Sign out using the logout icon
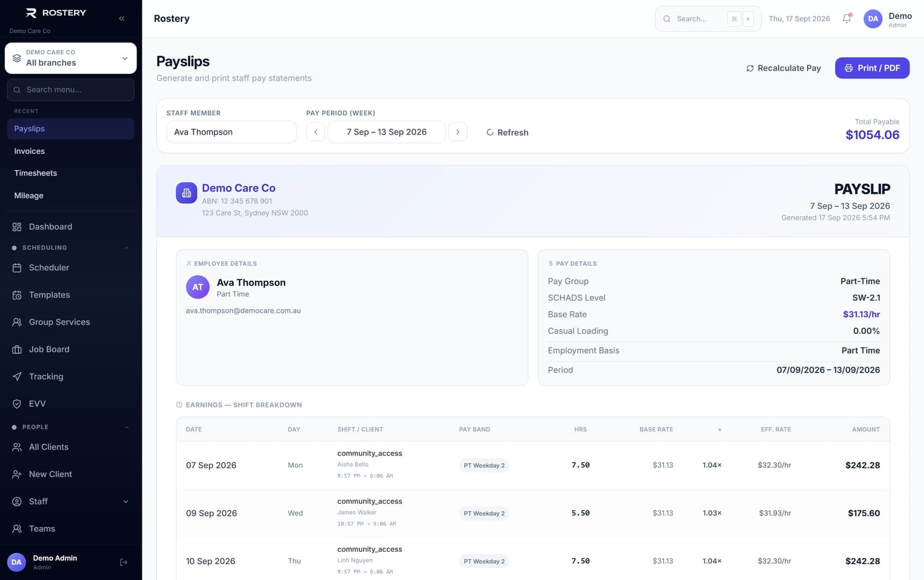This screenshot has height=580, width=924. pyautogui.click(x=124, y=562)
